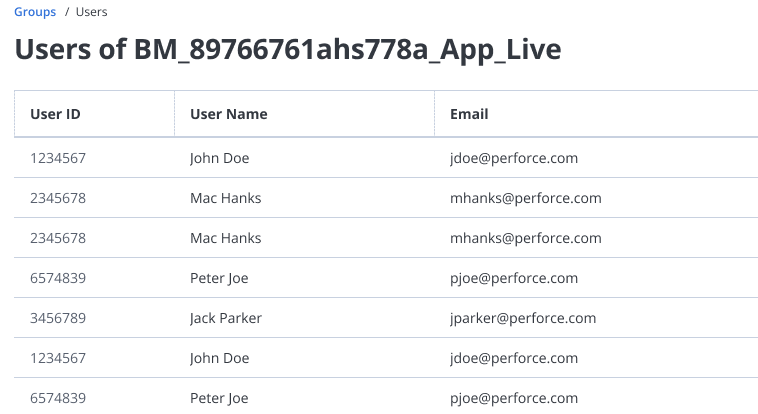
Task: Select the first 2345678 user ID cell
Action: [x=58, y=198]
